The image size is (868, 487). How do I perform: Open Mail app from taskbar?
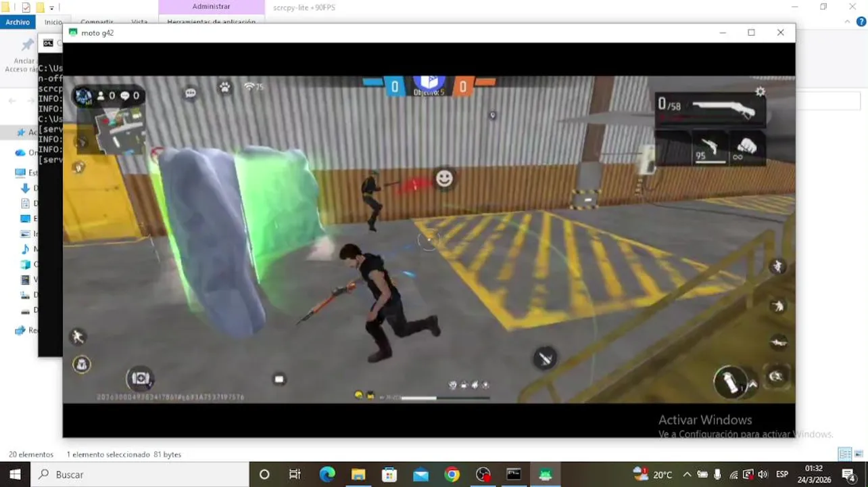tap(420, 474)
